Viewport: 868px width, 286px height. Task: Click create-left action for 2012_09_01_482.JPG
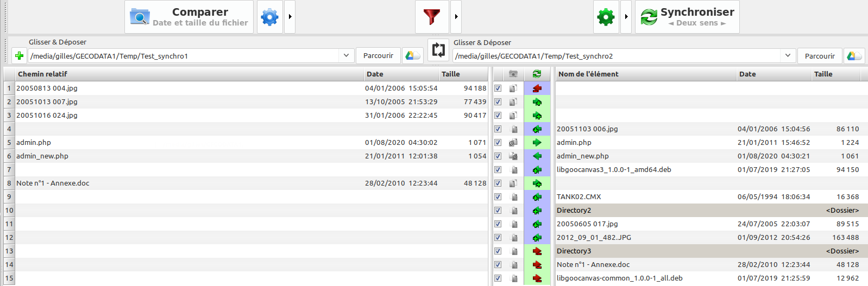[537, 238]
